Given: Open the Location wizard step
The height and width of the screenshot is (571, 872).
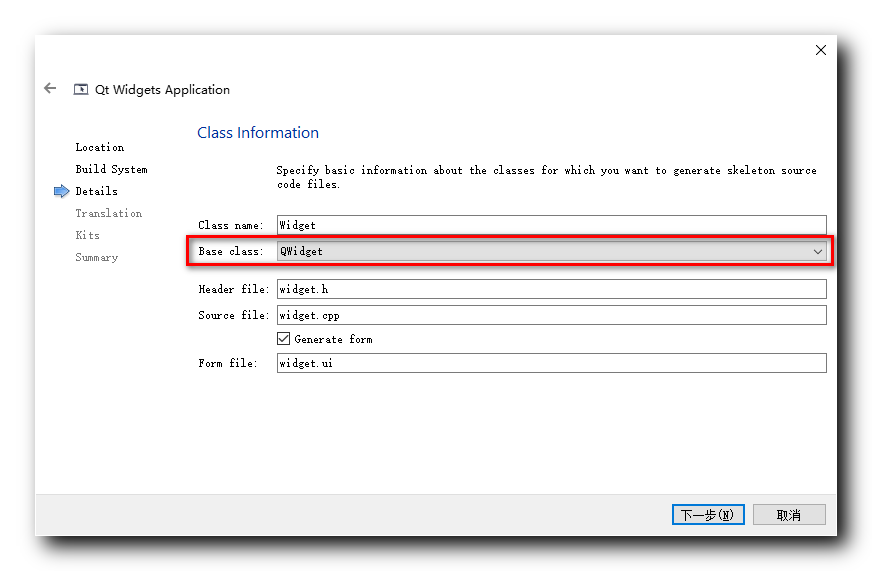Looking at the screenshot, I should [100, 147].
